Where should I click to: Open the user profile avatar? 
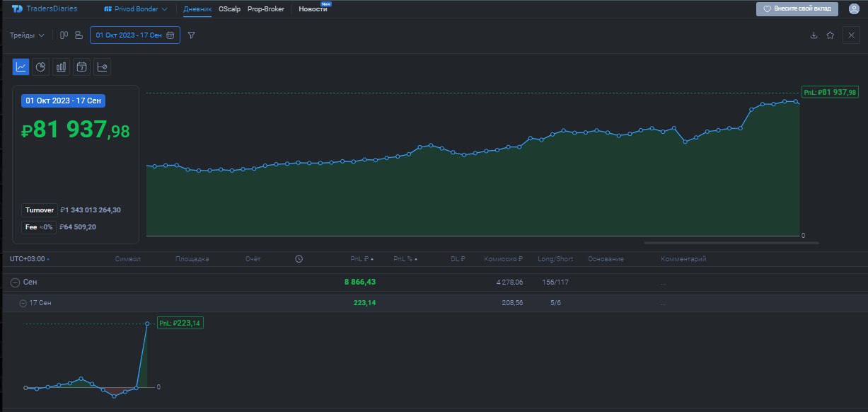[x=854, y=9]
